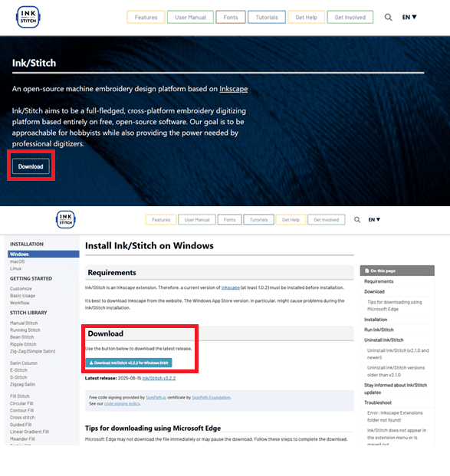This screenshot has width=450, height=476.
Task: Open Get Help in the lower navigation
Action: click(x=291, y=220)
